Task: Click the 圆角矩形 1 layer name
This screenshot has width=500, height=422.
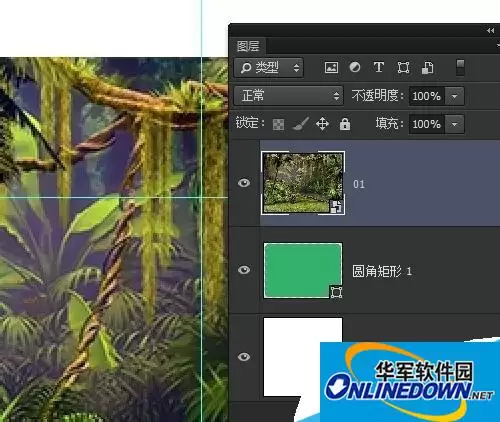Action: click(382, 271)
